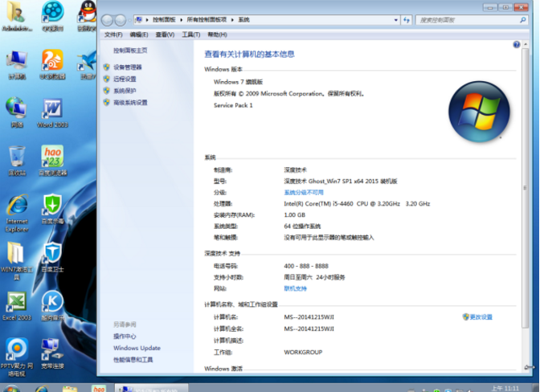Image resolution: width=540 pixels, height=392 pixels.
Task: Open the Administrator folder on the desktop
Action: [x=15, y=16]
